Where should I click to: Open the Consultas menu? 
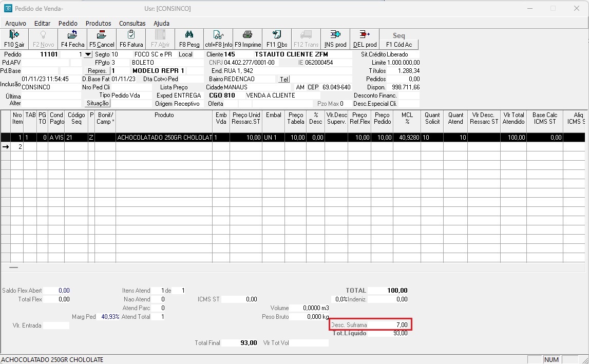[132, 23]
